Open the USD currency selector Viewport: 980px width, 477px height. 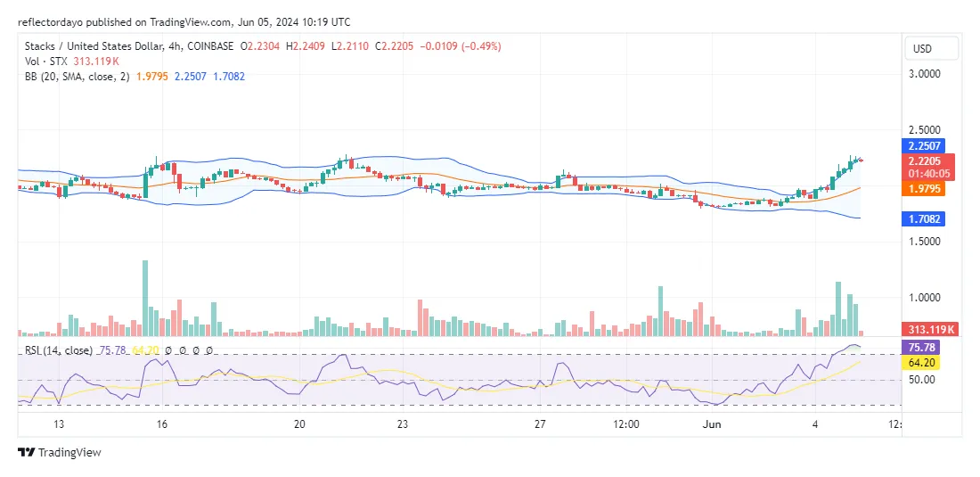click(x=931, y=48)
